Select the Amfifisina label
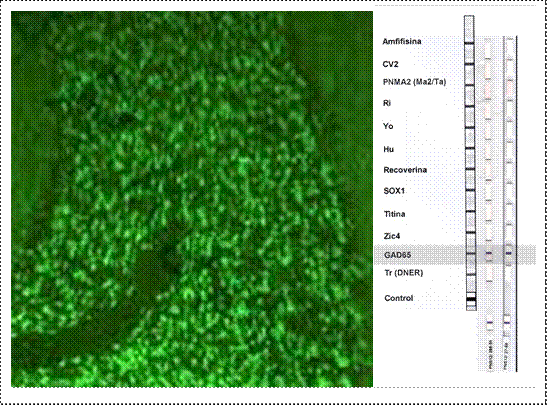This screenshot has height=406, width=549. 402,42
